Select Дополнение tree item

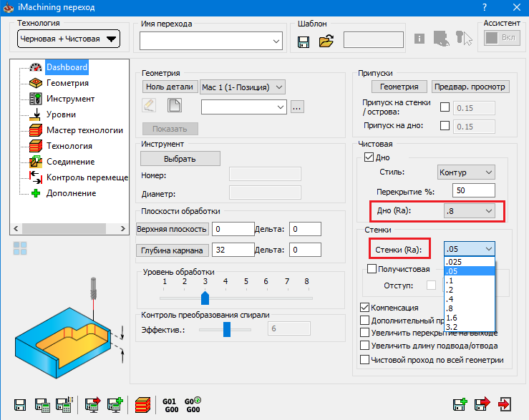(71, 193)
